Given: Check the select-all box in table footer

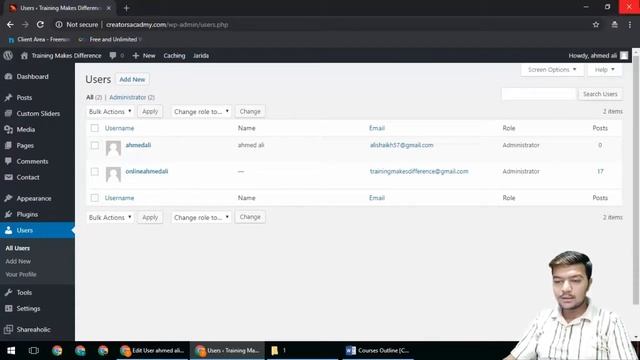Looking at the screenshot, I should (94, 198).
